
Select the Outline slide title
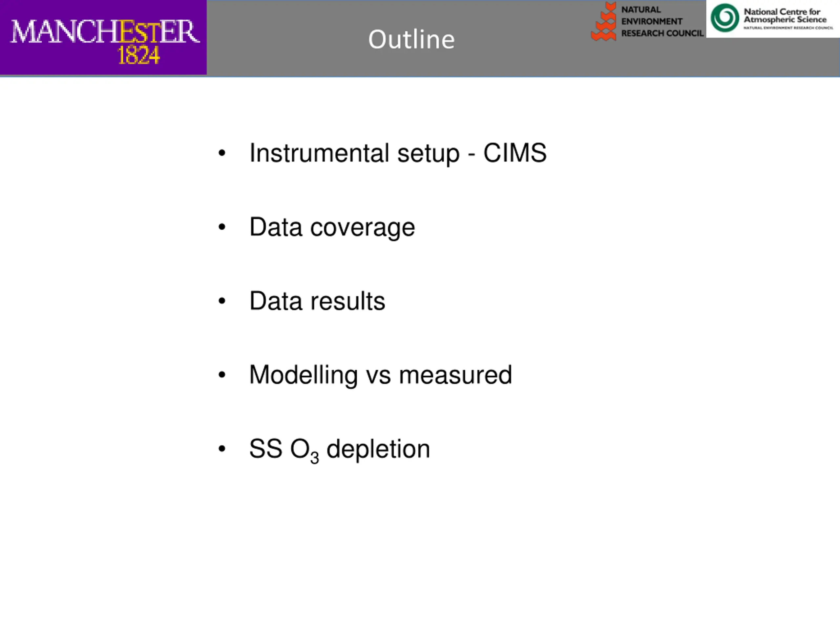click(411, 39)
